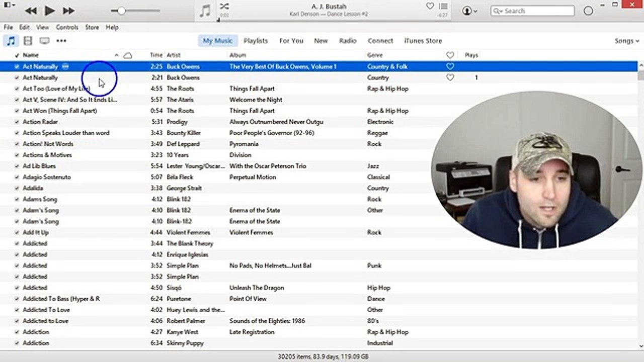Uncheck Action! Not Words checkbox
Image resolution: width=644 pixels, height=362 pixels.
tap(17, 144)
